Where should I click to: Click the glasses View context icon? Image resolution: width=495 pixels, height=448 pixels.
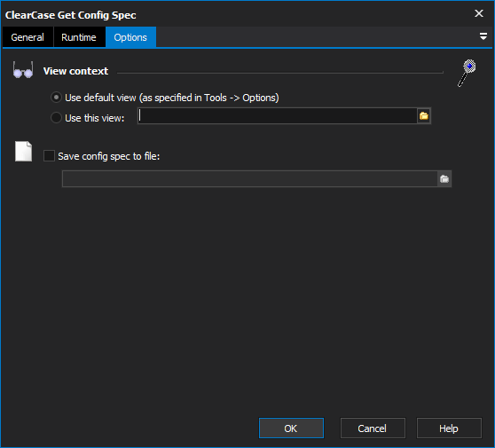pos(23,71)
